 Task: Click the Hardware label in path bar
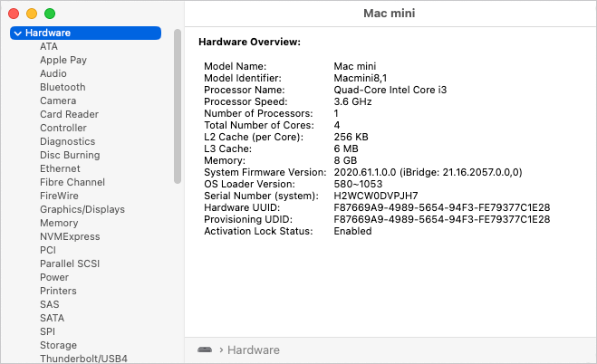tap(253, 350)
